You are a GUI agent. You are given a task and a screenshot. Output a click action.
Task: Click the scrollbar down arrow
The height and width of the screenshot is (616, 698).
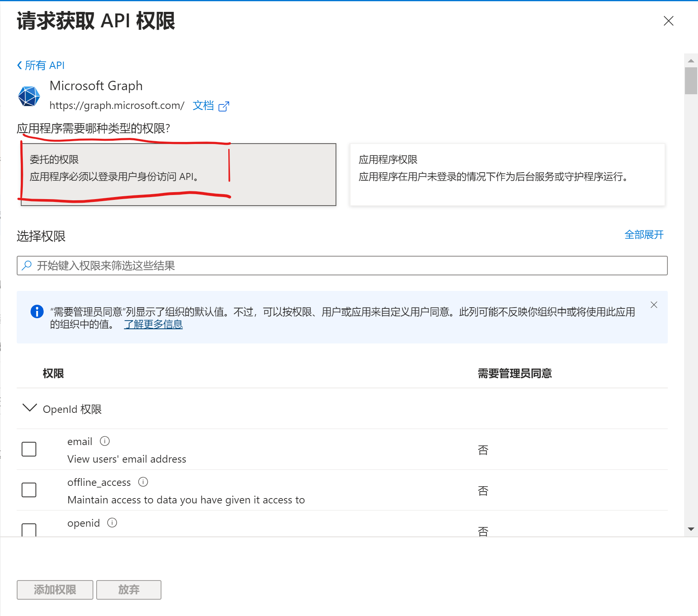click(691, 529)
